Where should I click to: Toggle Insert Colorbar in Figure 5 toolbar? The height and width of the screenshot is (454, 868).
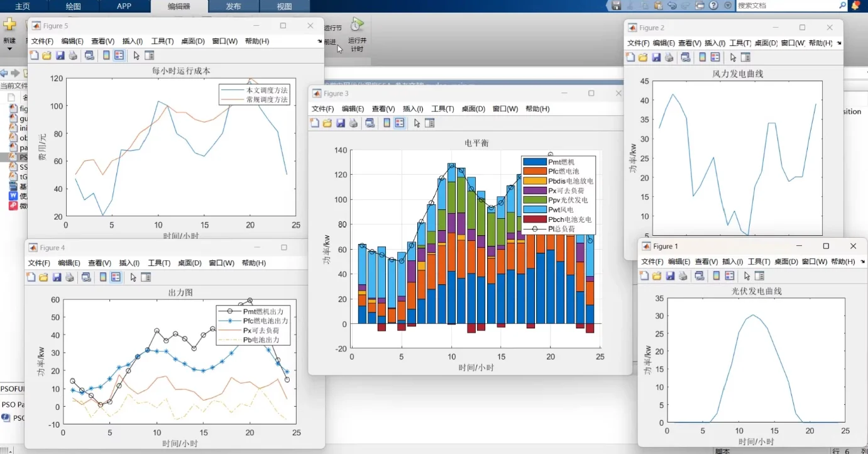pyautogui.click(x=106, y=55)
